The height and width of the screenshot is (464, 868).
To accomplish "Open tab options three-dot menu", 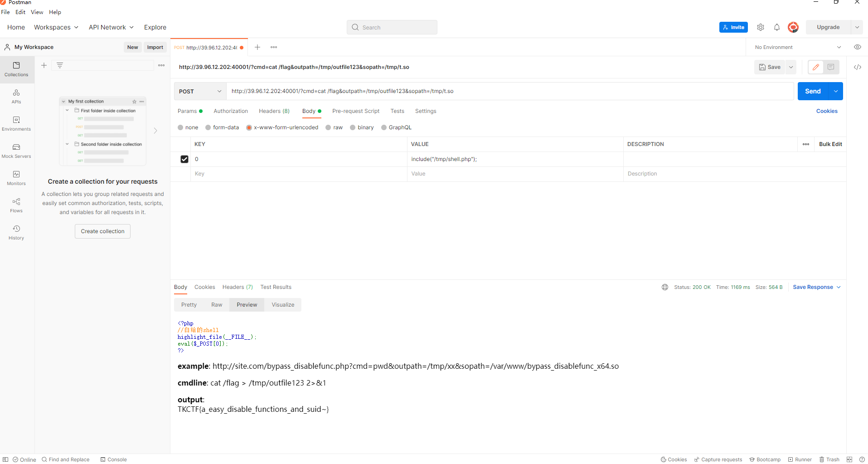I will point(274,47).
